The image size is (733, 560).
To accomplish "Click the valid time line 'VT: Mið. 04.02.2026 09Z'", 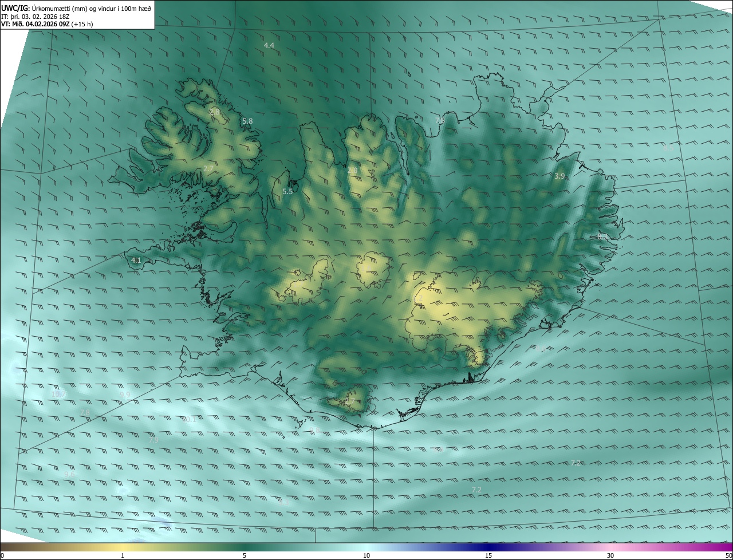I will click(36, 24).
